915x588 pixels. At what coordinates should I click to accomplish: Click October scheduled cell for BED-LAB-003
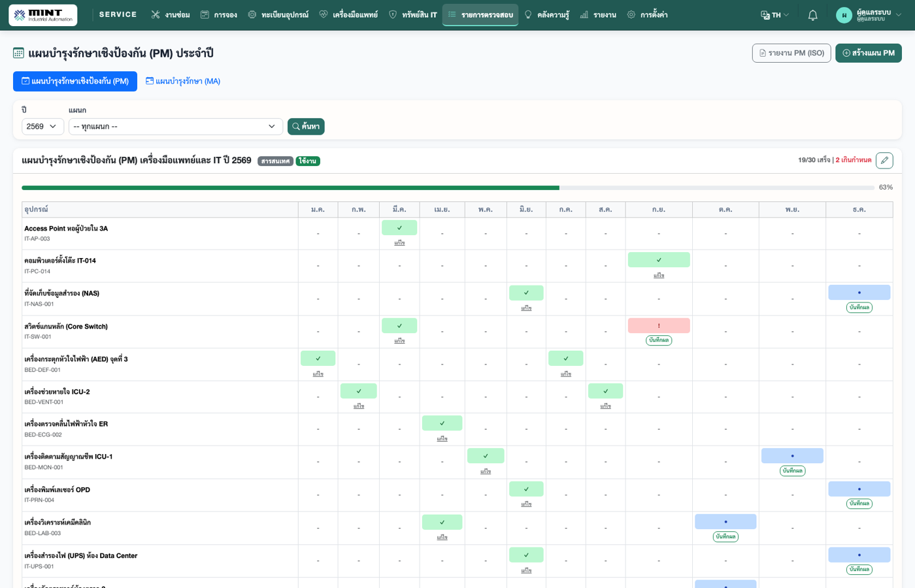pyautogui.click(x=725, y=521)
